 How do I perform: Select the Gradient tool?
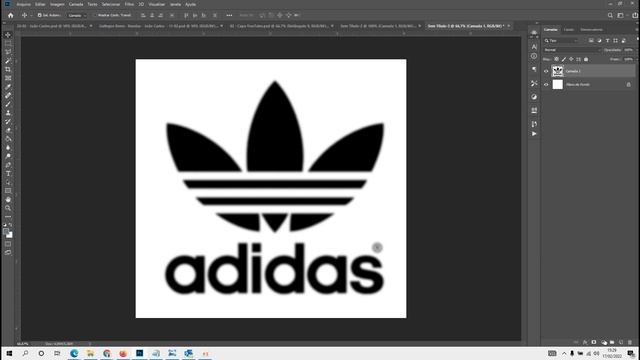click(8, 139)
